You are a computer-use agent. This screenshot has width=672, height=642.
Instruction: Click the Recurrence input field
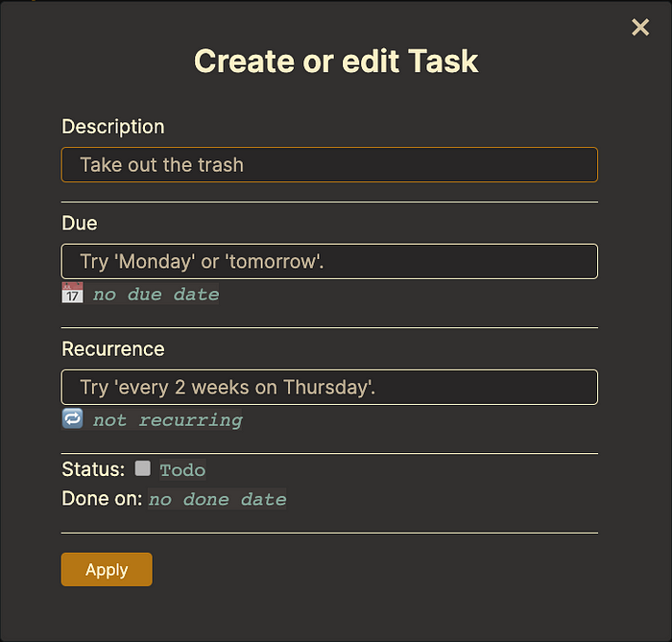(x=329, y=387)
